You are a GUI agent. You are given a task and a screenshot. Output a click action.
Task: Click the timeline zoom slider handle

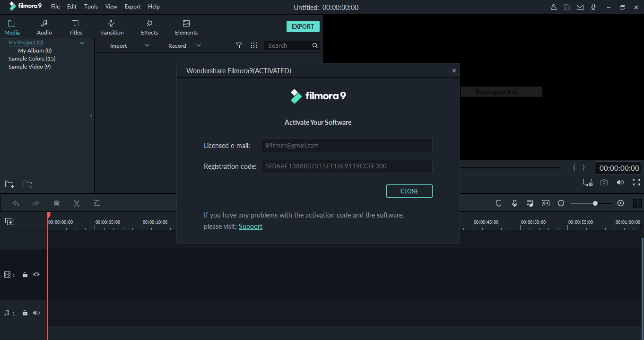point(595,203)
